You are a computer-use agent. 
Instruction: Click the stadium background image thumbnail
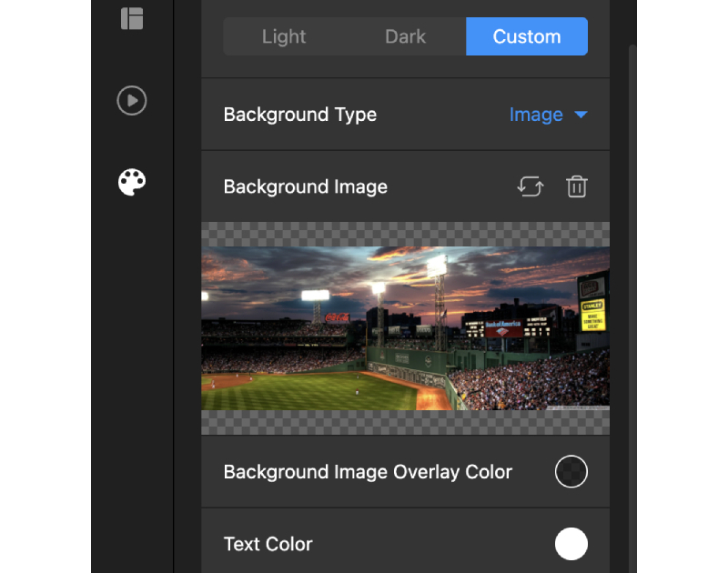[x=405, y=327]
